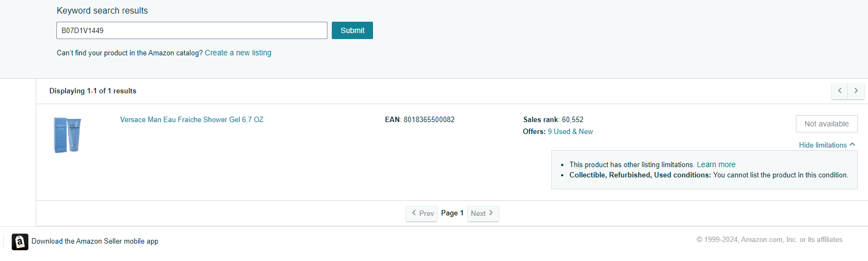This screenshot has height=261, width=868.
Task: Open the 9 Used & New offers link
Action: point(570,131)
